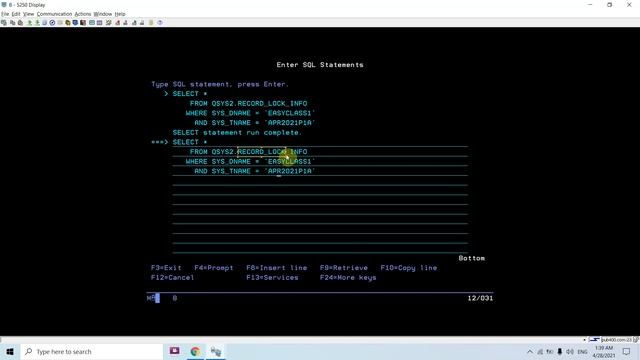This screenshot has width=640, height=360.
Task: Click the round help toolbar icon
Action: [x=160, y=23]
